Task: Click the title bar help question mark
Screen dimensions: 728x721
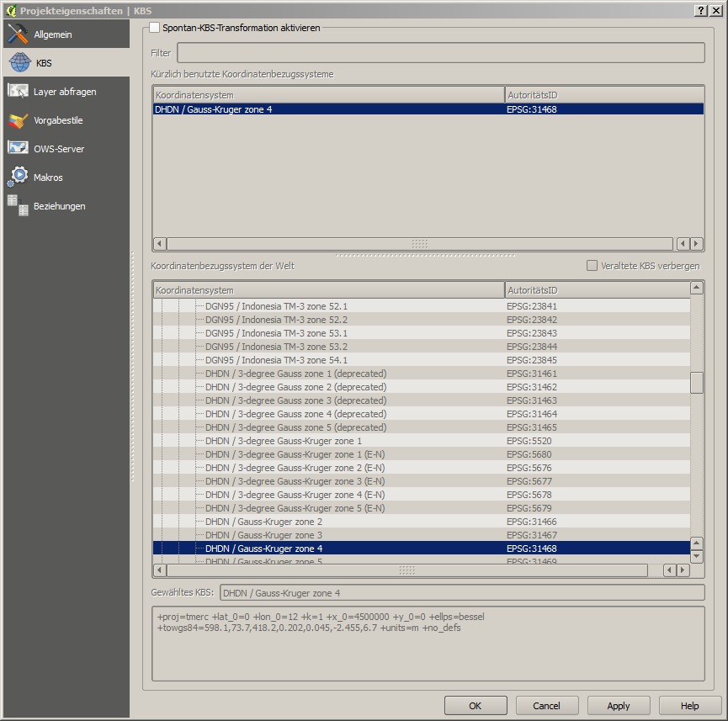Action: coord(701,10)
